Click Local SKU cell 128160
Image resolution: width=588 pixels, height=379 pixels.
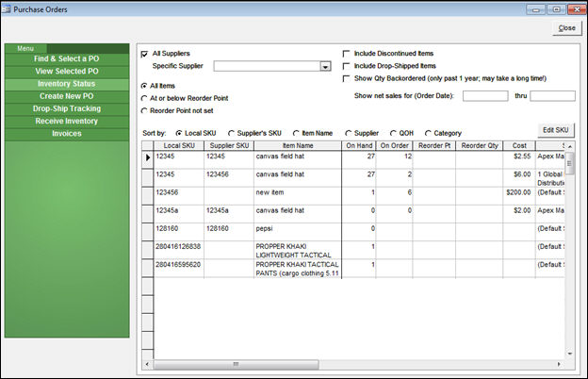click(x=179, y=232)
